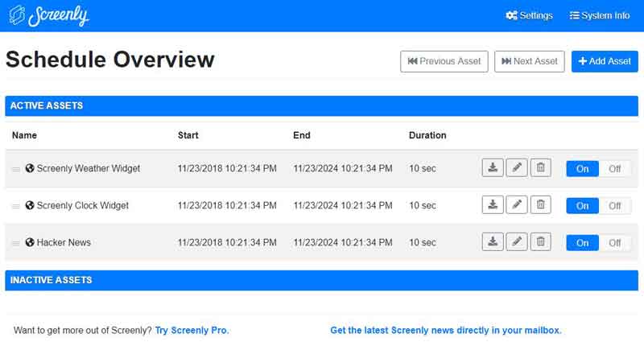
Task: Edit Screenly Weather Widget asset
Action: point(517,168)
